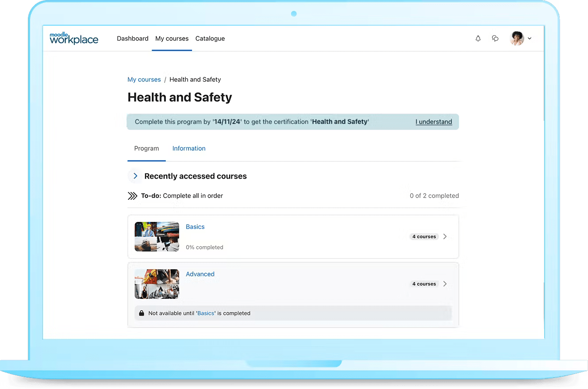Go to the Dashboard menu item
588x389 pixels.
133,38
